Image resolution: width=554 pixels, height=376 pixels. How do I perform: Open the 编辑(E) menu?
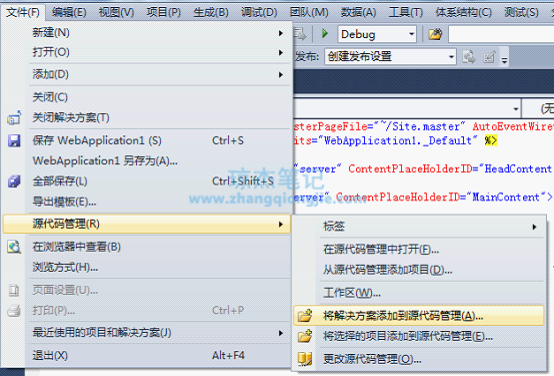[x=69, y=13]
